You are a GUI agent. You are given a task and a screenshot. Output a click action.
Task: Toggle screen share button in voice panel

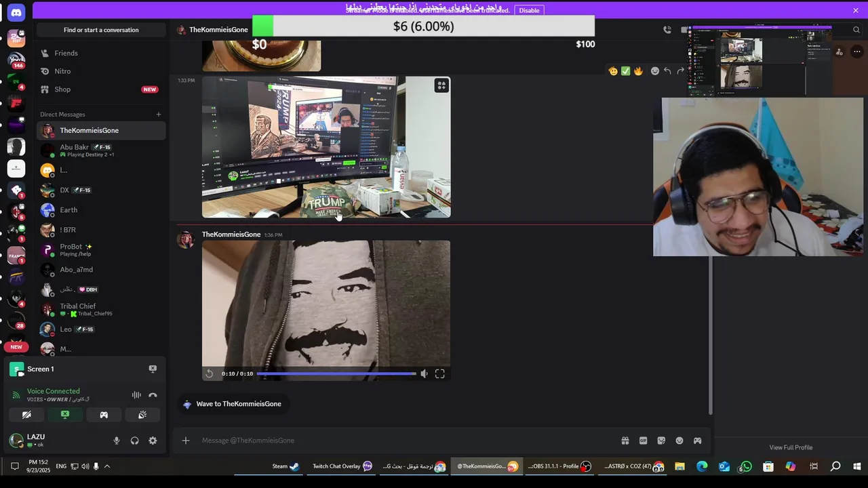(65, 415)
